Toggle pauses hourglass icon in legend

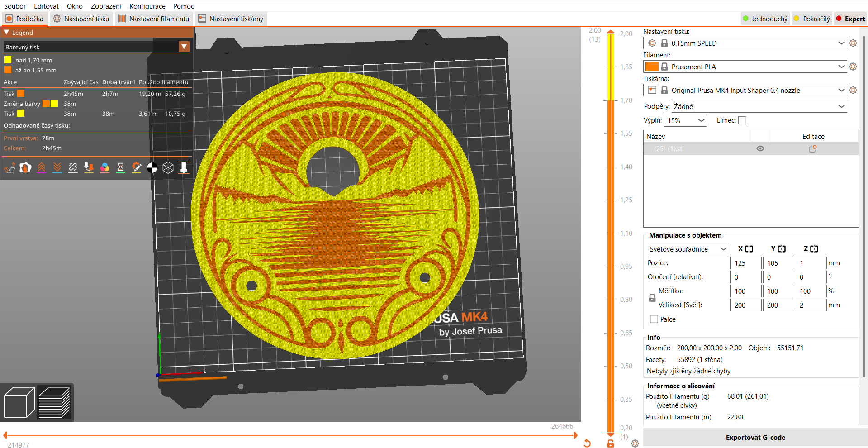coord(120,168)
